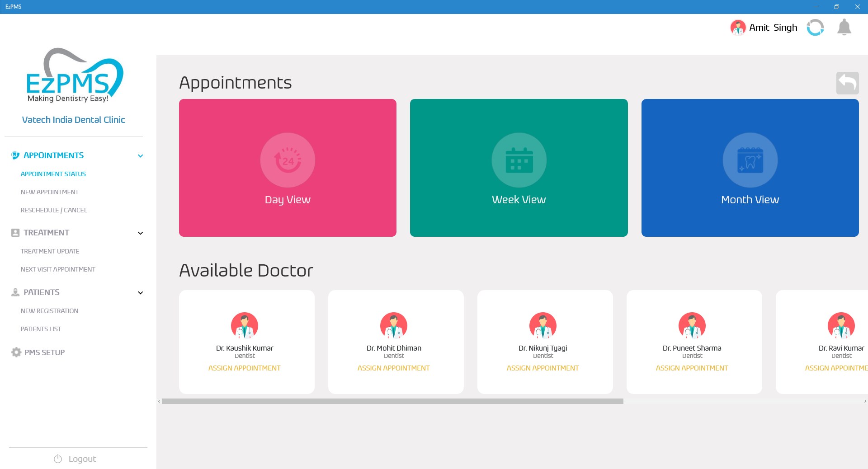Select the Treatment menu heading
The width and height of the screenshot is (868, 469).
pyautogui.click(x=46, y=233)
